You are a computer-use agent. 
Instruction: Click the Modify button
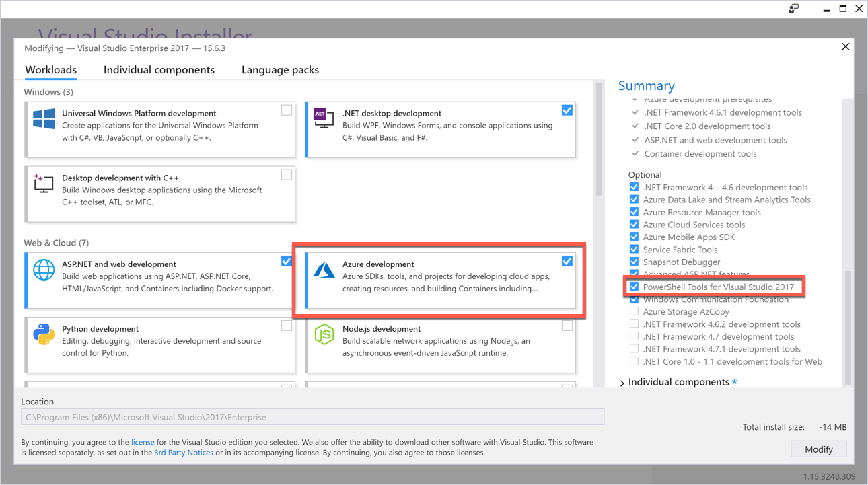pos(819,449)
